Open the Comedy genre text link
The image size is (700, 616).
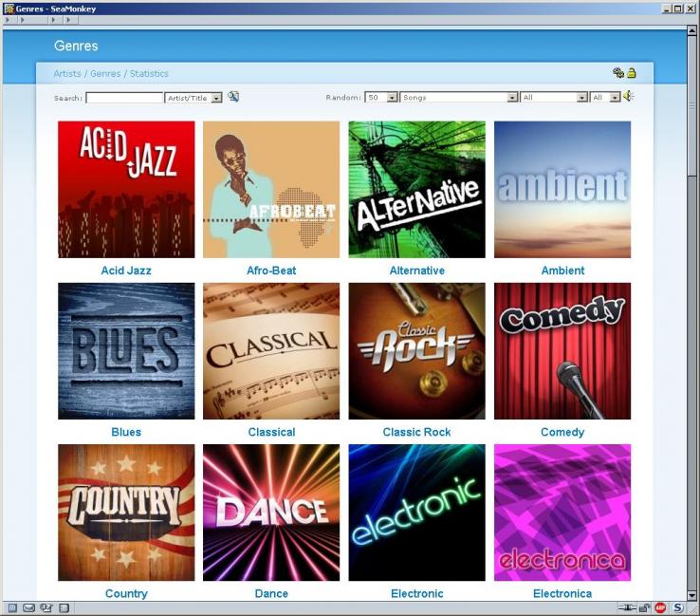click(x=562, y=432)
